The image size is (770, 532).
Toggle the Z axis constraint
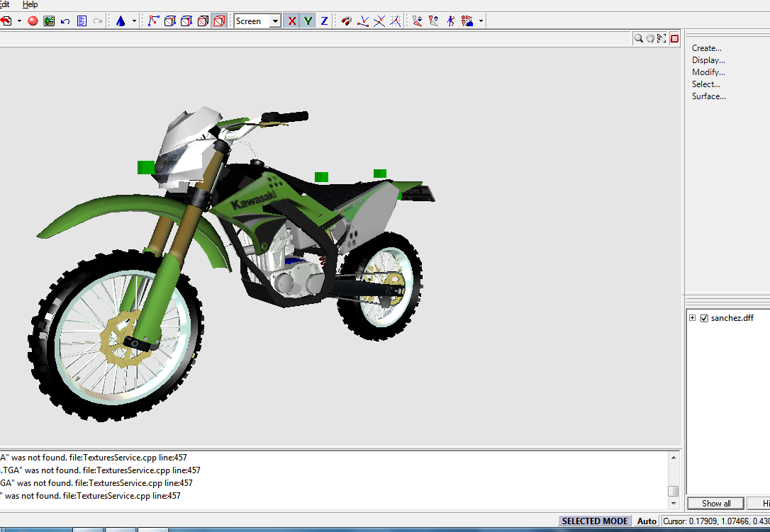point(324,21)
